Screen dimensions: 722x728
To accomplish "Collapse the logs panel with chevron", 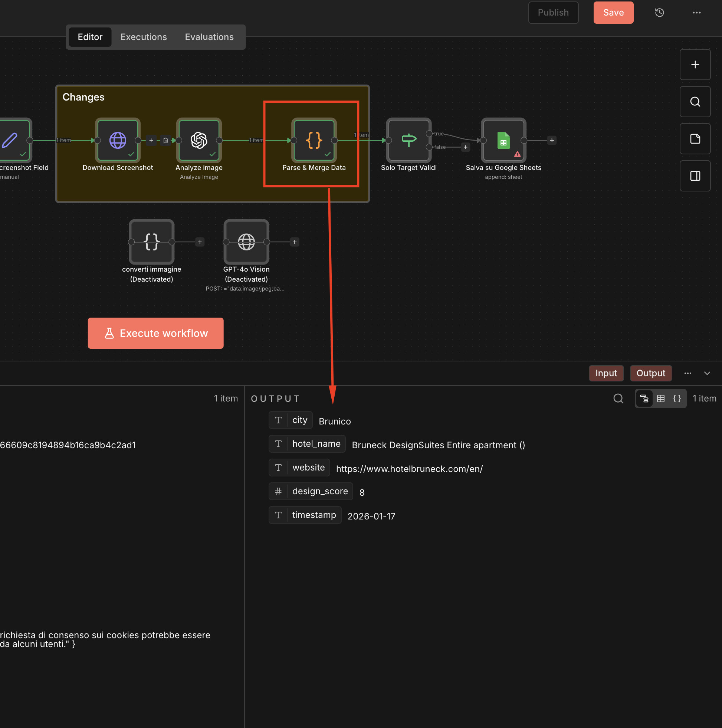I will 707,373.
